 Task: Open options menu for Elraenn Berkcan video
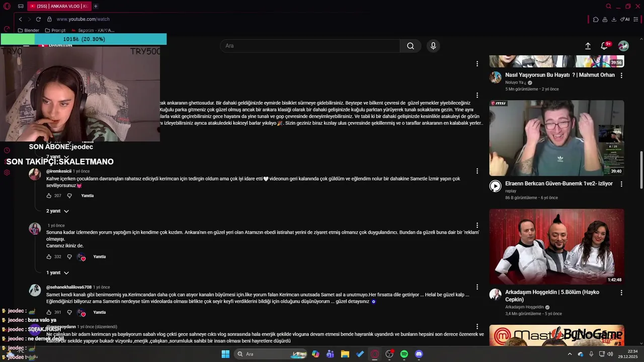(x=621, y=184)
